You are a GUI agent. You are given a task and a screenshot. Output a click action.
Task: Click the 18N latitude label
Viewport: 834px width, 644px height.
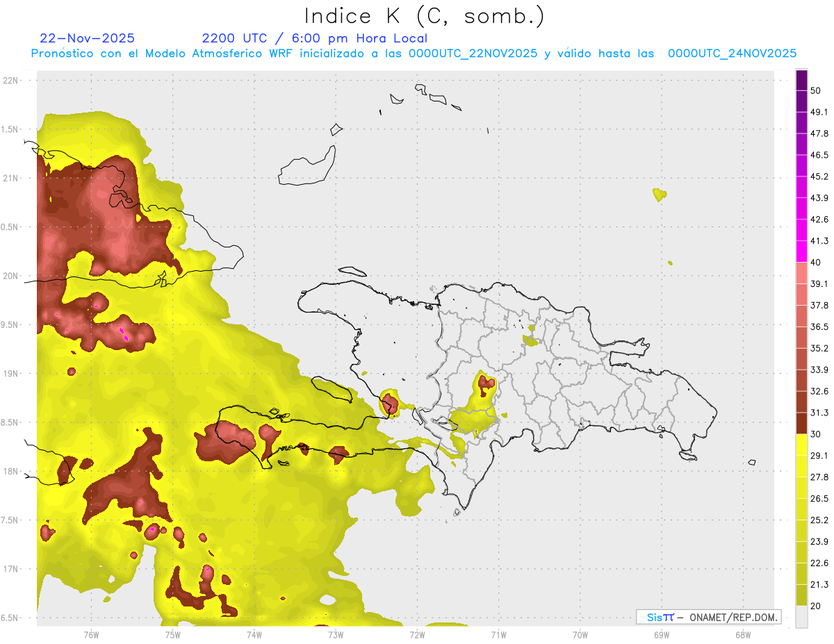[10, 472]
